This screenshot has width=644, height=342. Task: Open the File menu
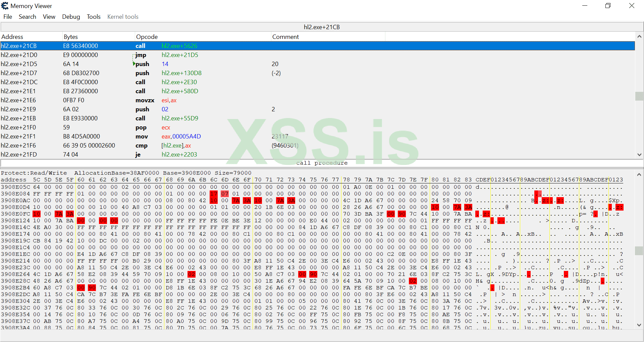tap(8, 17)
